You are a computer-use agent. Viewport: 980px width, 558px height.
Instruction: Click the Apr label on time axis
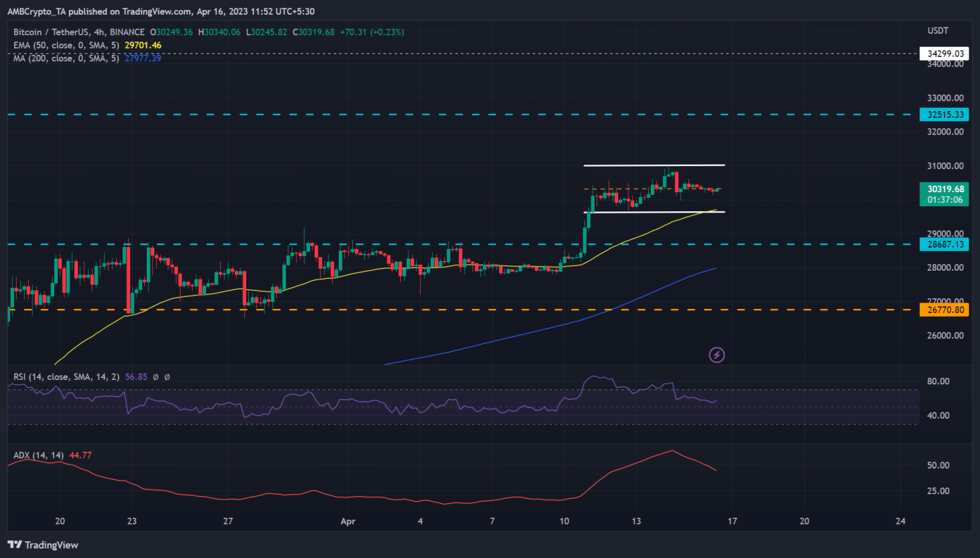point(348,522)
